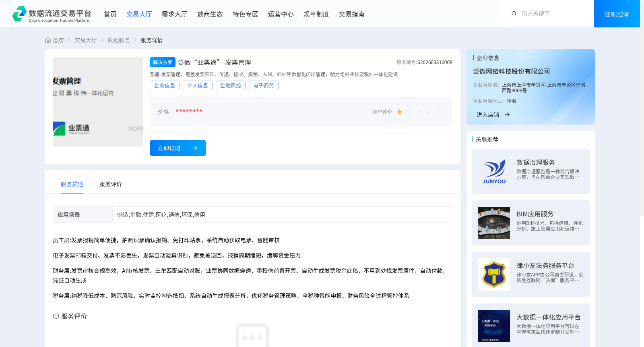Open the 大数据一体化应用平台 thumbnail image
Viewport: 644px width, 347px height.
click(x=494, y=326)
